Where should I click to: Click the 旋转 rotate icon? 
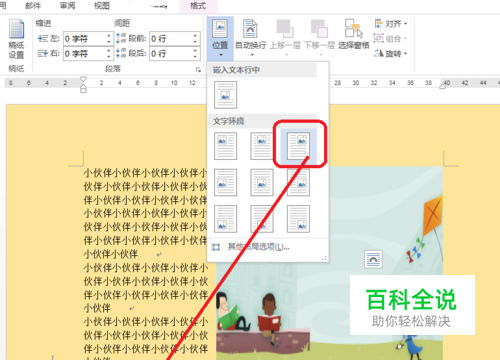pyautogui.click(x=378, y=53)
